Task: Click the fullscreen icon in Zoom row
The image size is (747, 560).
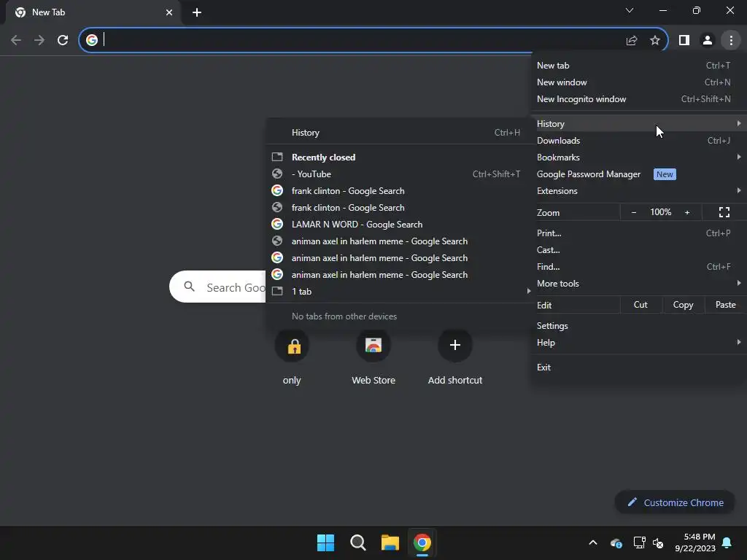Action: (724, 212)
